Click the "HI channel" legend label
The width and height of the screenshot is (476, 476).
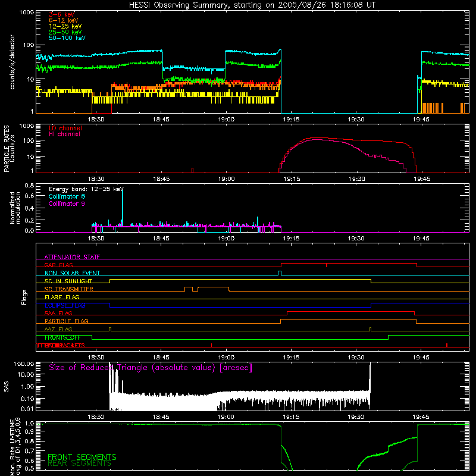[64, 134]
